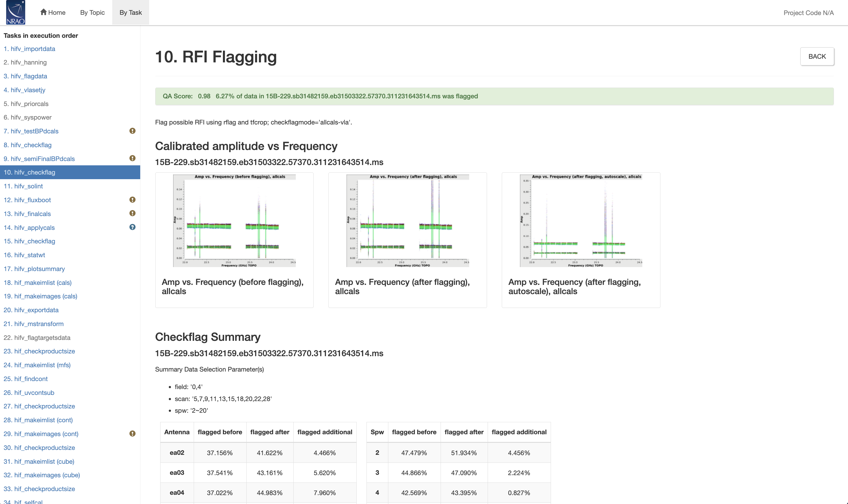Open task 15. hifv_checkflag
The height and width of the screenshot is (504, 848).
point(29,242)
